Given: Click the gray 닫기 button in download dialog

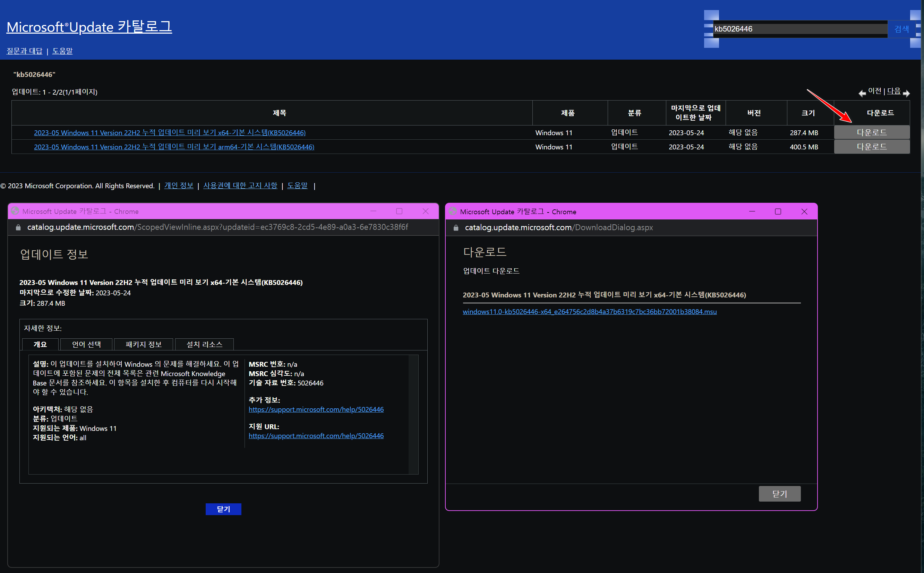Looking at the screenshot, I should point(780,493).
